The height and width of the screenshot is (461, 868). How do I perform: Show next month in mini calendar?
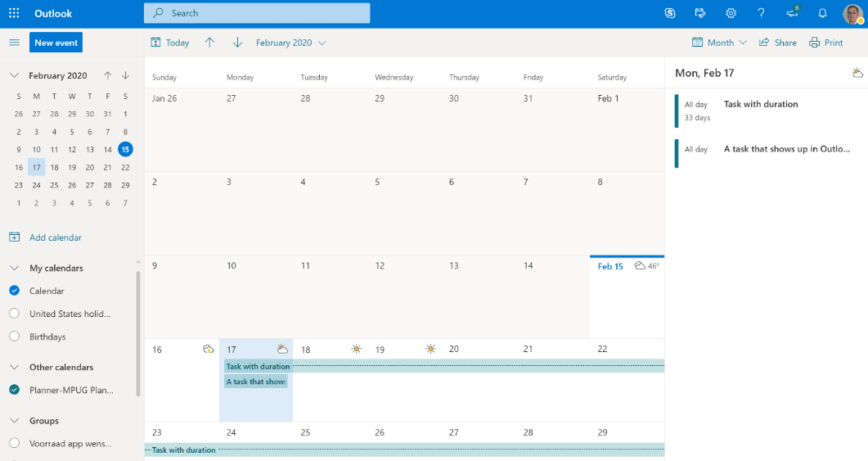126,75
